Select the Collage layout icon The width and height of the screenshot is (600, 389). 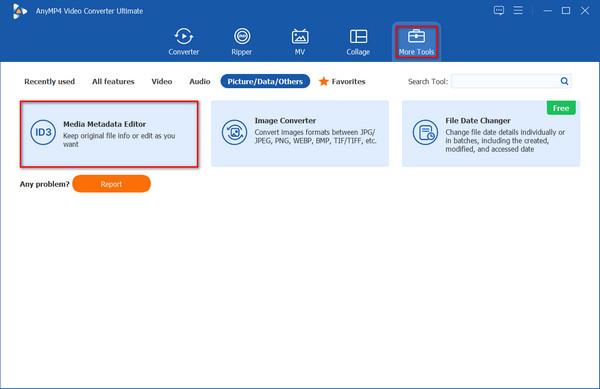[x=358, y=37]
